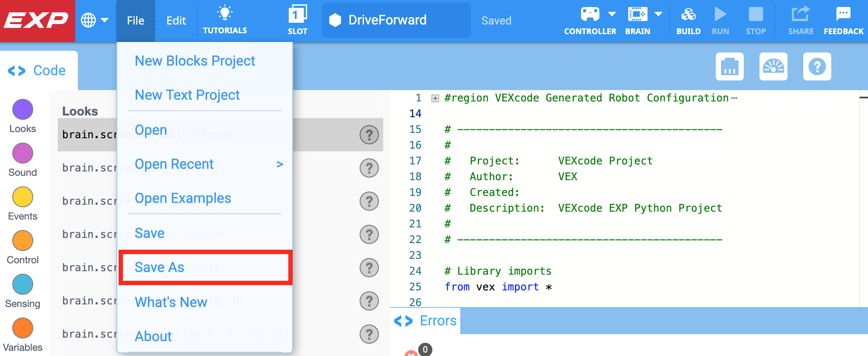Select the Events category circle
The image size is (868, 356).
[x=23, y=197]
